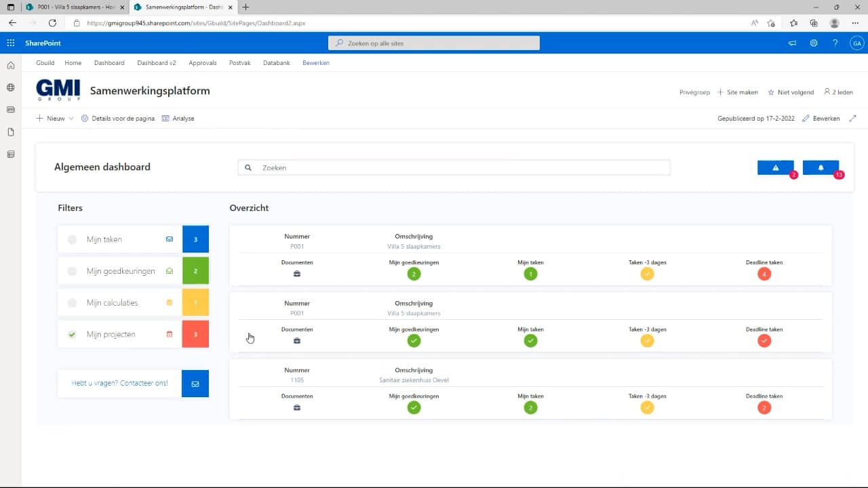Open the news icon in left rail

coord(10,109)
